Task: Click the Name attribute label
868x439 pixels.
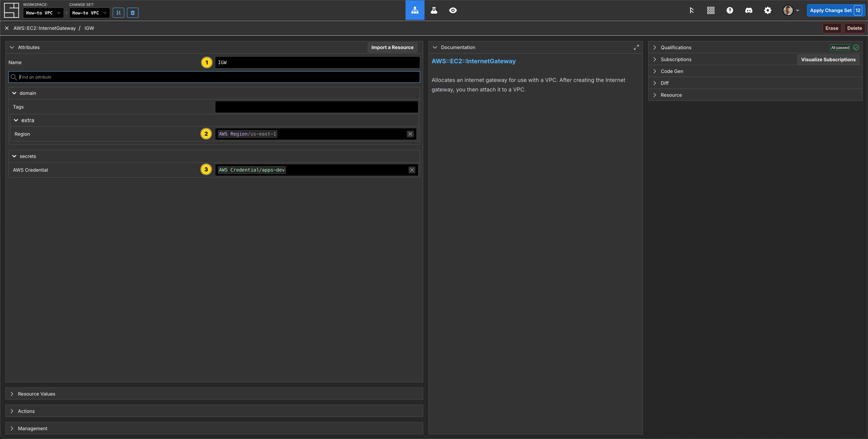Action: [15, 62]
